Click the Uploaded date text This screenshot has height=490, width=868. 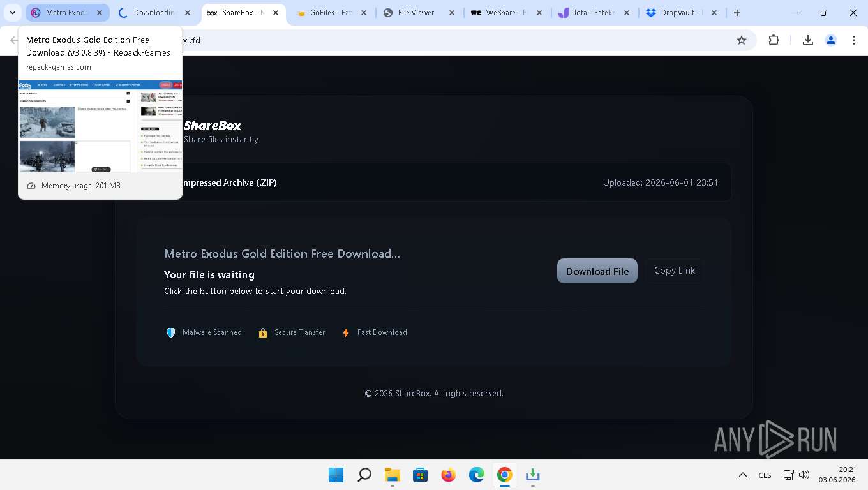[x=661, y=182]
